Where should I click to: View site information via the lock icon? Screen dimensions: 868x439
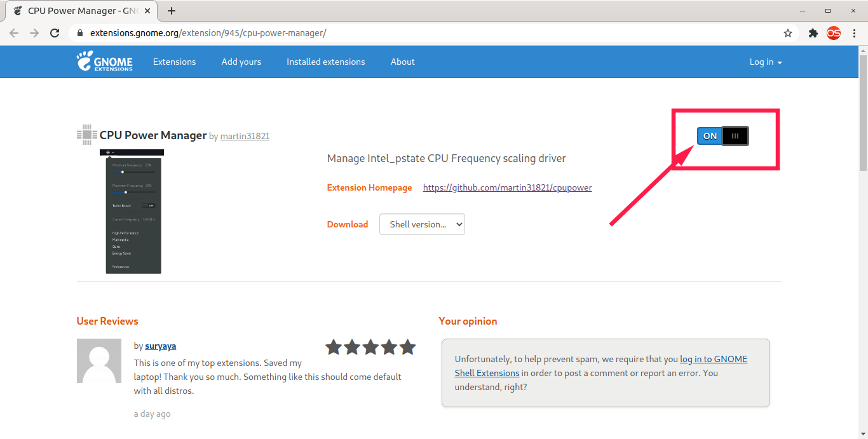pyautogui.click(x=80, y=33)
